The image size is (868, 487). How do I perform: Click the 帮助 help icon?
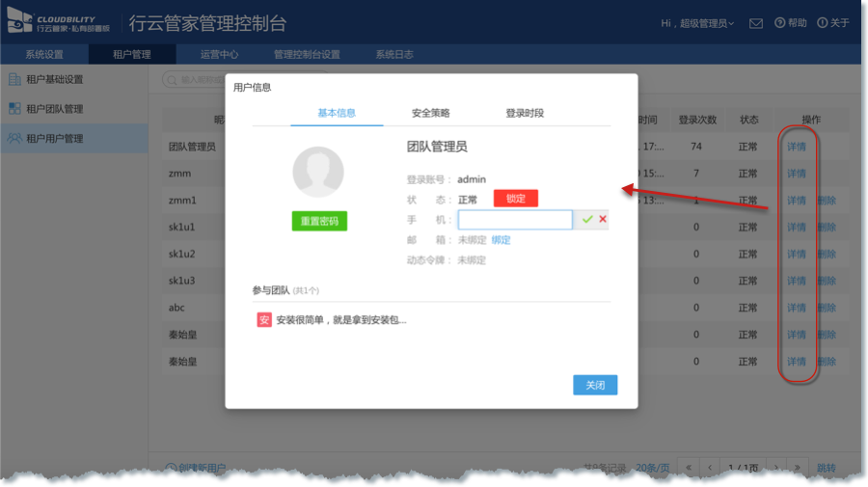click(780, 23)
